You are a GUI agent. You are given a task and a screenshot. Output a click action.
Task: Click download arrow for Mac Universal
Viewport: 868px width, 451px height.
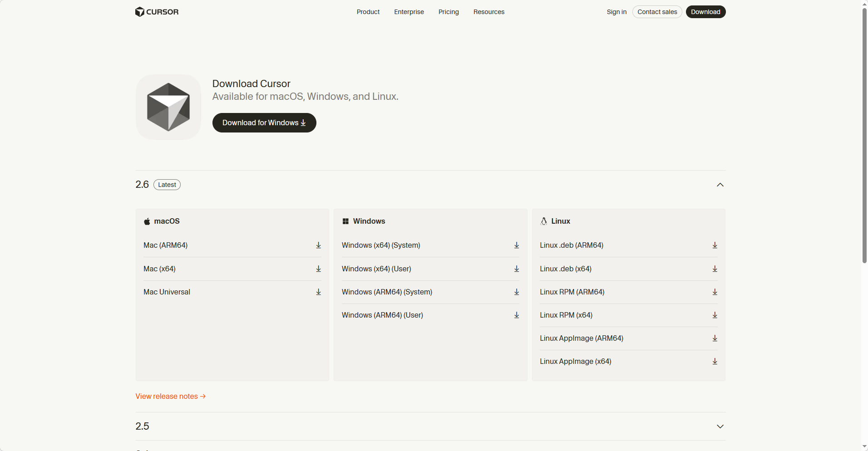(319, 292)
